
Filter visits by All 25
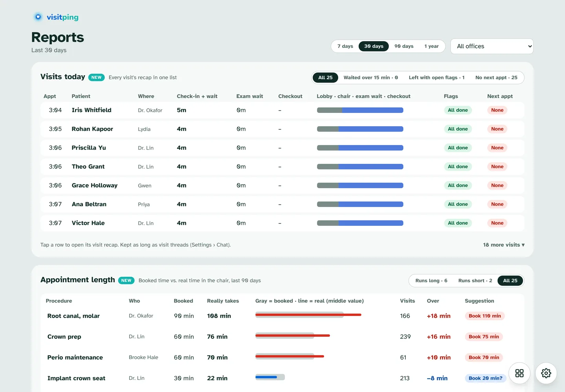tap(325, 78)
